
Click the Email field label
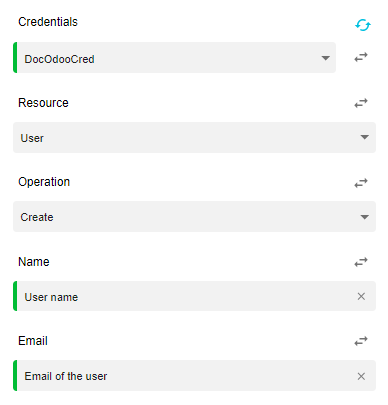33,341
